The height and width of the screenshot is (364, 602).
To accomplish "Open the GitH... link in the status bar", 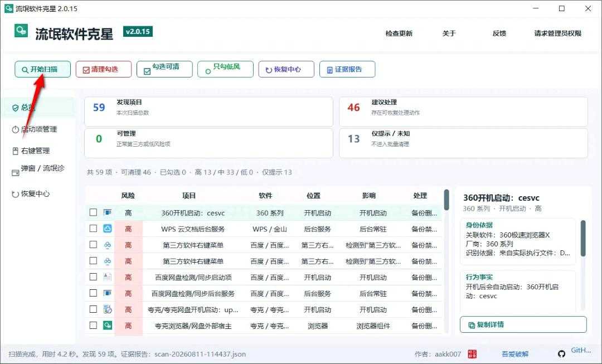I will tap(581, 350).
